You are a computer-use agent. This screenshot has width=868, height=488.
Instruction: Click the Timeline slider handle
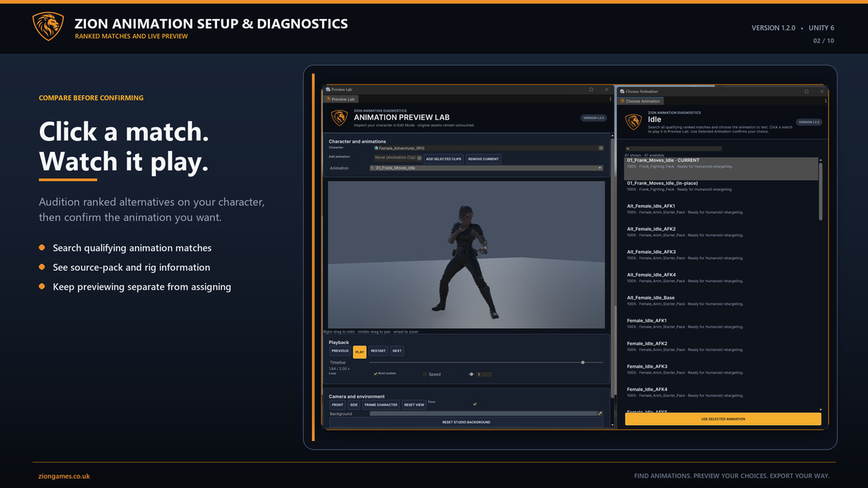coord(583,362)
